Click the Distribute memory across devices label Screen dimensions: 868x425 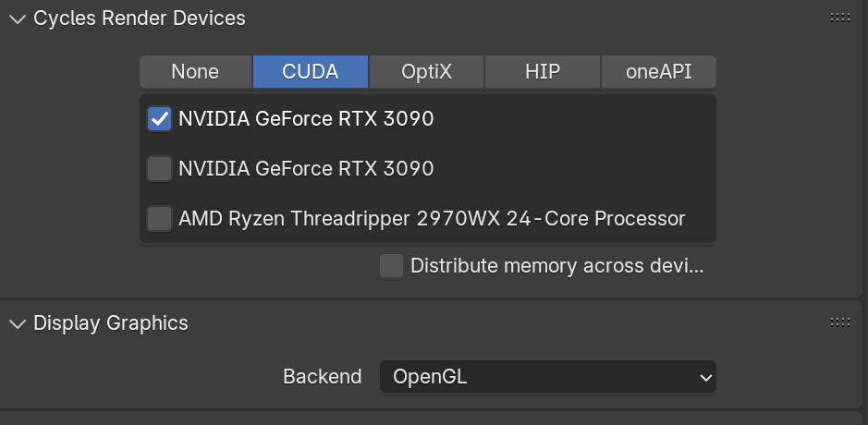pyautogui.click(x=556, y=266)
